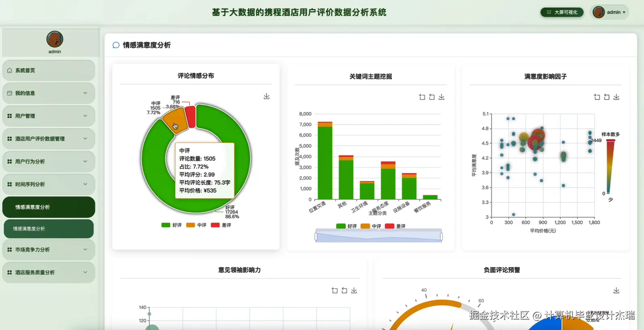Image resolution: width=644 pixels, height=330 pixels.
Task: Toggle 差评 legend in the pie chart
Action: pyautogui.click(x=221, y=225)
